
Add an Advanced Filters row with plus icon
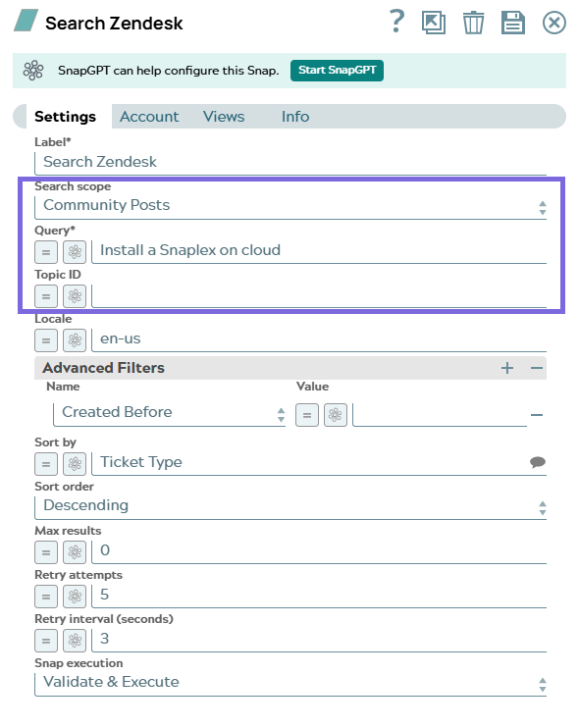pos(507,368)
